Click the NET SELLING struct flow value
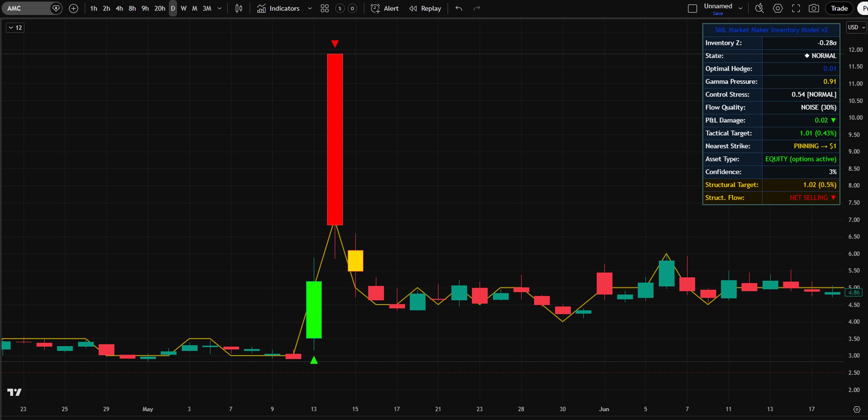Screen dimensions: 868x420 812,198
